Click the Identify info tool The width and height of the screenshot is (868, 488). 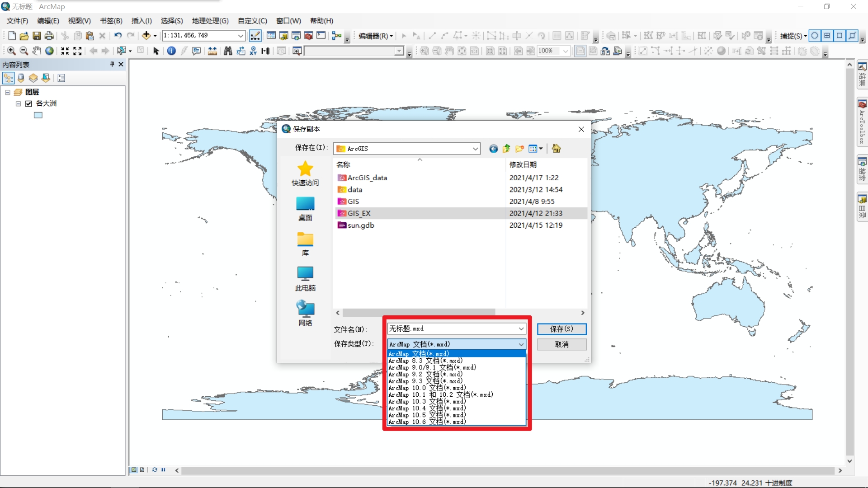coord(171,51)
